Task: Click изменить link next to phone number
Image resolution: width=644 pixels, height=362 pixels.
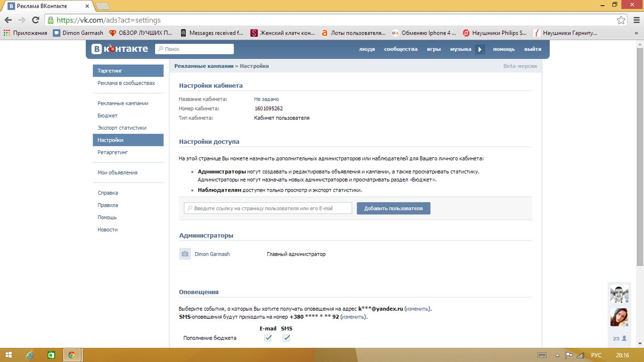Action: 354,317
